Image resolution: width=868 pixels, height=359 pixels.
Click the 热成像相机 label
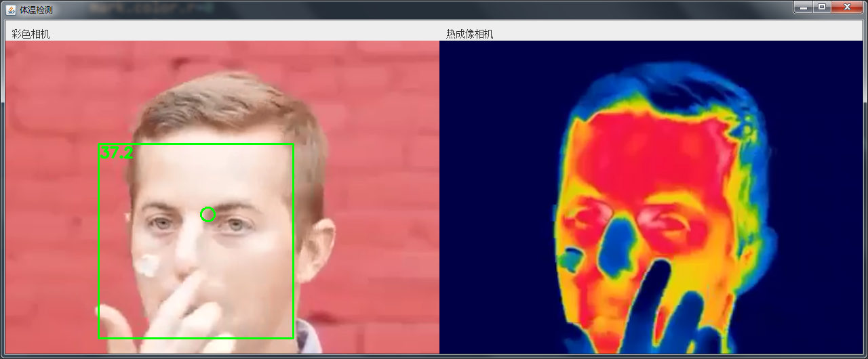click(x=470, y=34)
